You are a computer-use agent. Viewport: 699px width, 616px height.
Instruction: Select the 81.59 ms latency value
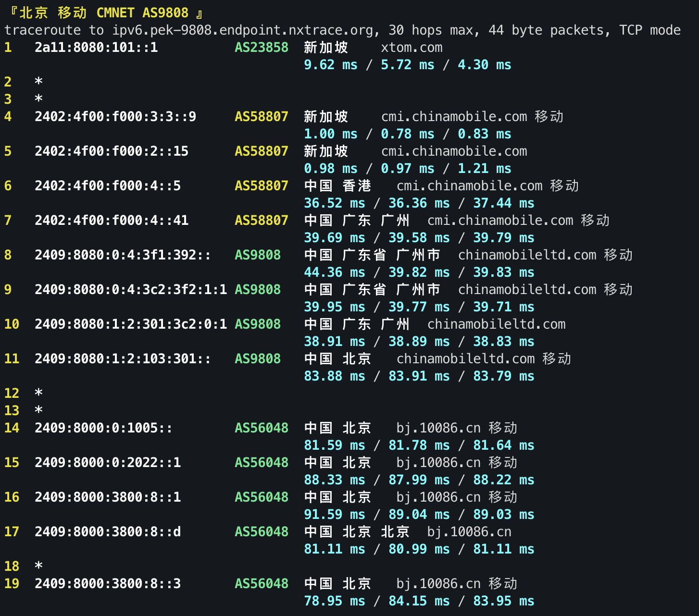tap(335, 445)
